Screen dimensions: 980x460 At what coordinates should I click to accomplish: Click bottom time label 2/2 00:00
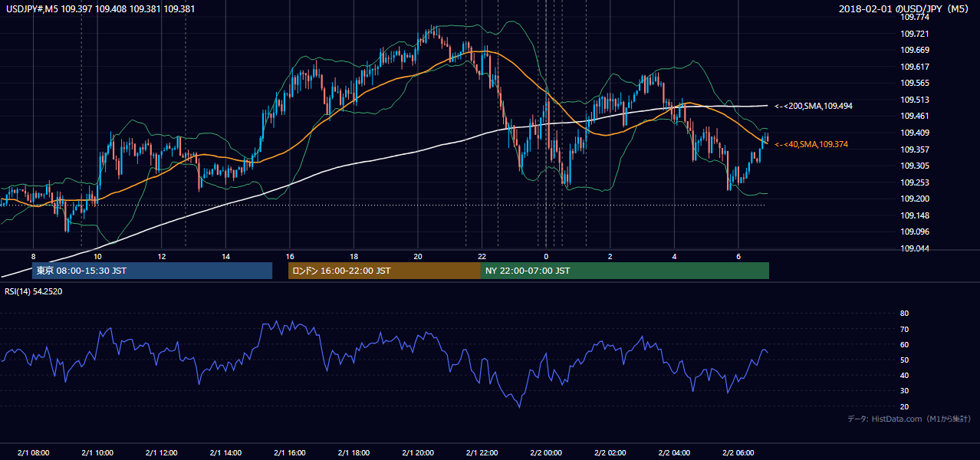546,453
